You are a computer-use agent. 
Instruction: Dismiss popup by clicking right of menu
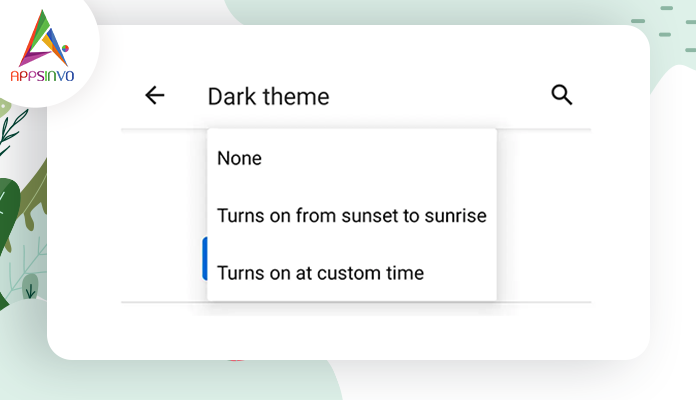click(544, 215)
